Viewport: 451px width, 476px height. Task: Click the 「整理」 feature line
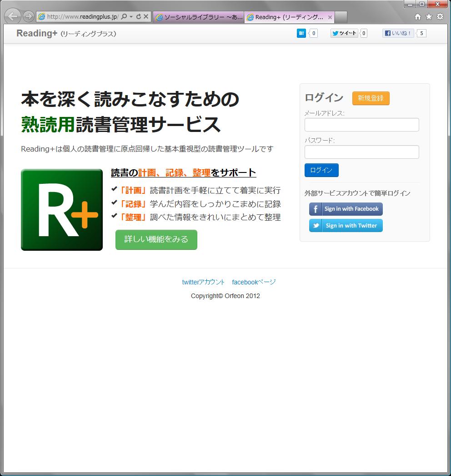click(196, 217)
